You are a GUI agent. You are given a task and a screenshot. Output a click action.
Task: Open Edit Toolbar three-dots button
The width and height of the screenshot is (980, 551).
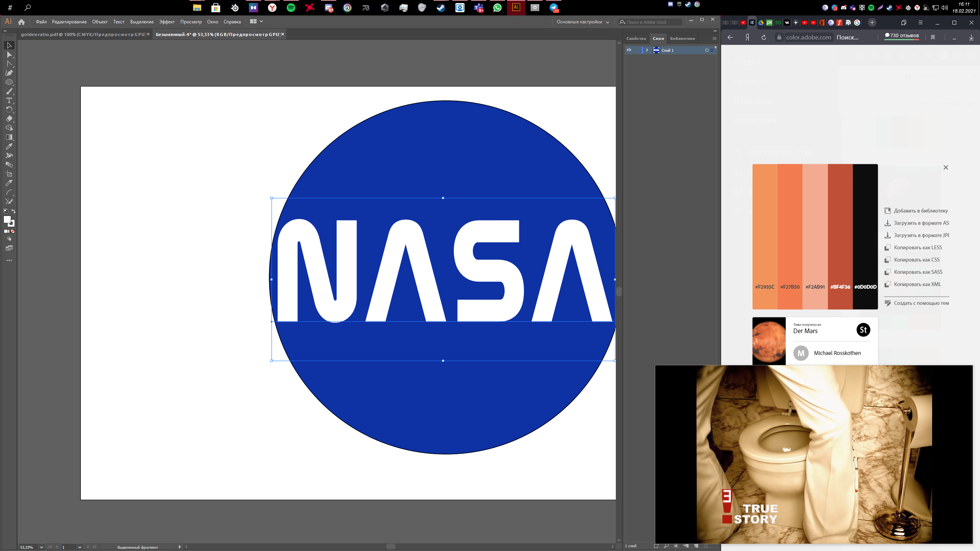[9, 260]
